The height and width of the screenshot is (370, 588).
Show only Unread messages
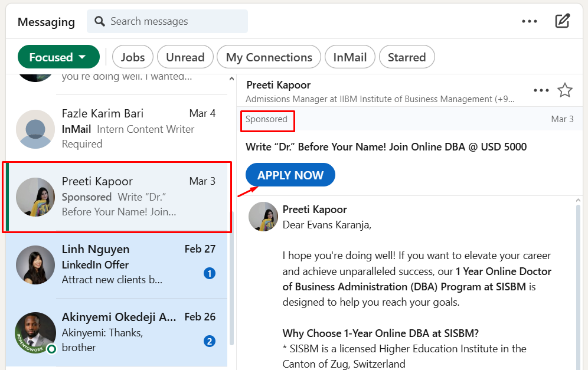pos(185,57)
